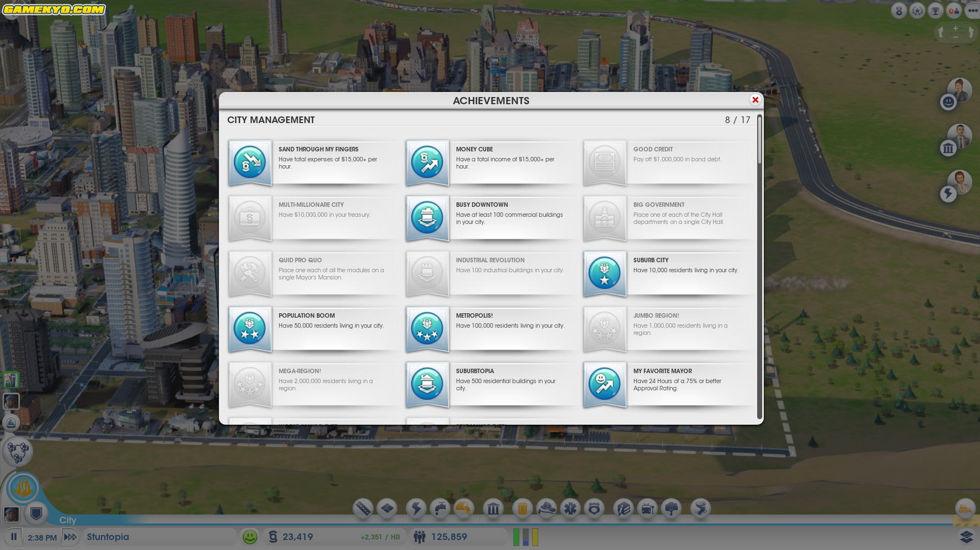Click the shield city specialization icon
This screenshot has height=550, width=980.
point(36,513)
